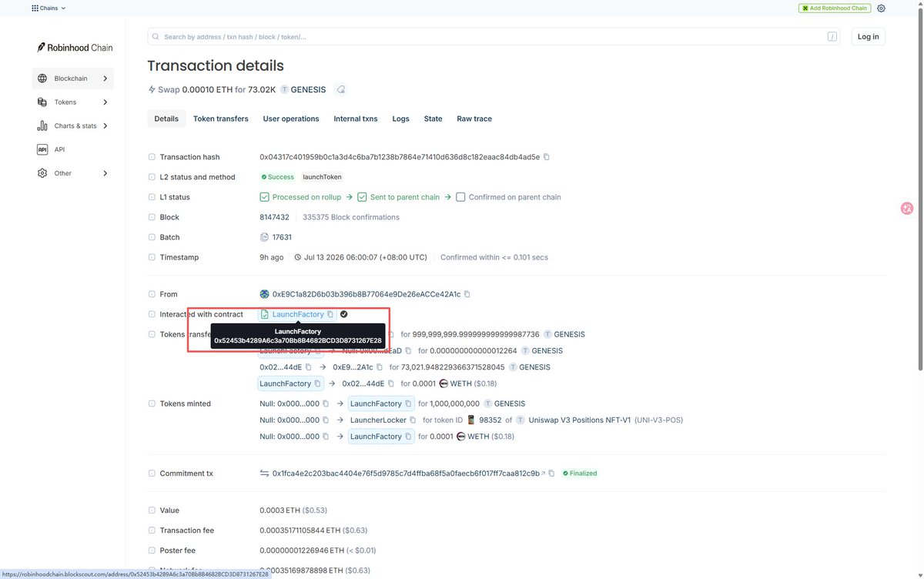Expand the Blockchain sidebar menu

(x=72, y=79)
